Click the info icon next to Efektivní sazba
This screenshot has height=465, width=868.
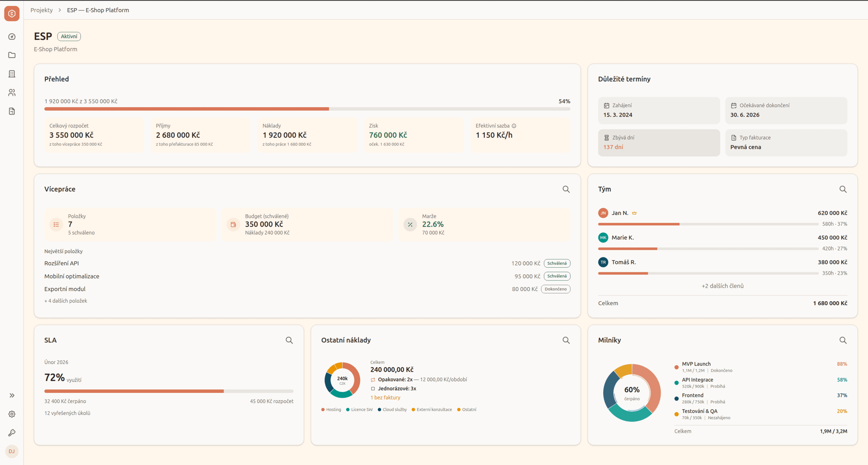514,125
